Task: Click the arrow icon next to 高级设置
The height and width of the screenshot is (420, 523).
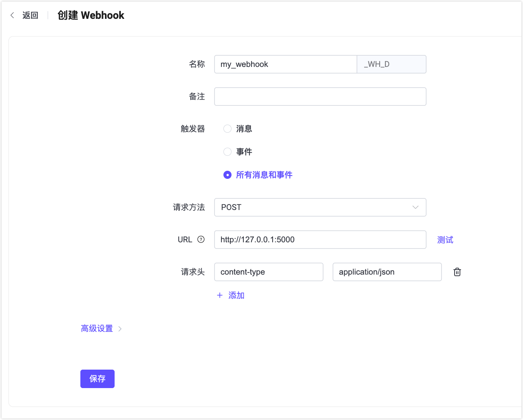Action: (x=120, y=328)
